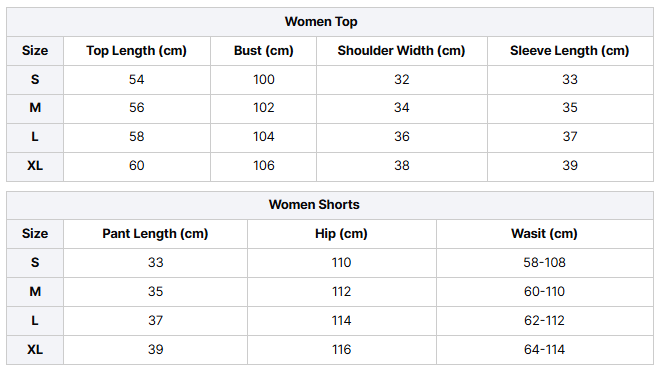Click the Women Top table title
This screenshot has height=372, width=660.
coord(321,21)
